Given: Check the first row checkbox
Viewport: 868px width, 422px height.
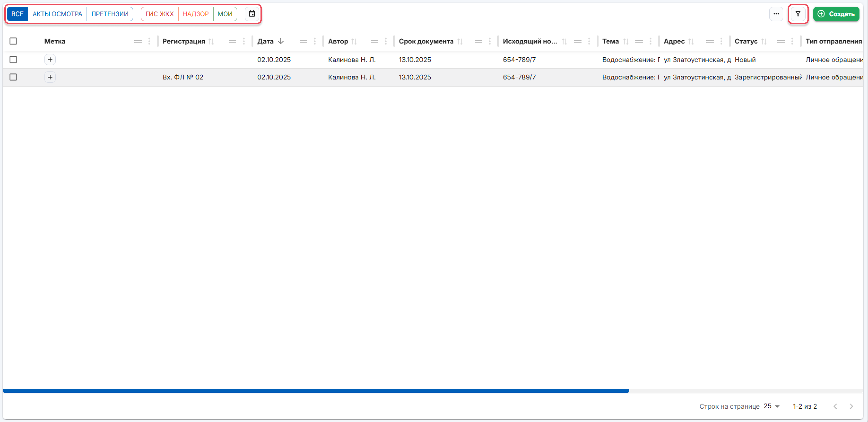Looking at the screenshot, I should 13,60.
